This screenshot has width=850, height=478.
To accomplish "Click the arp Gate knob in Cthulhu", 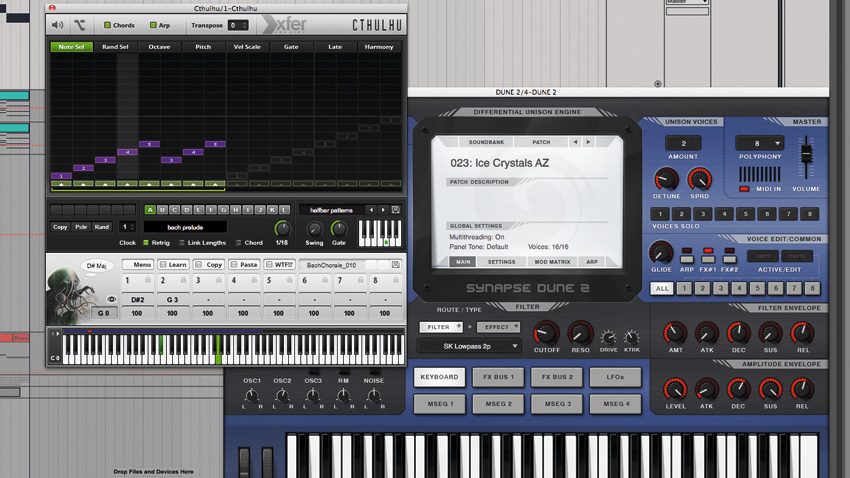I will point(339,229).
